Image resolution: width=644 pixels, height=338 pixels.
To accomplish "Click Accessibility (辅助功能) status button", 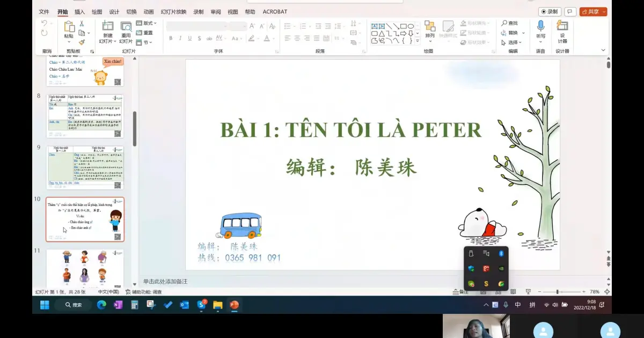I will click(x=143, y=292).
